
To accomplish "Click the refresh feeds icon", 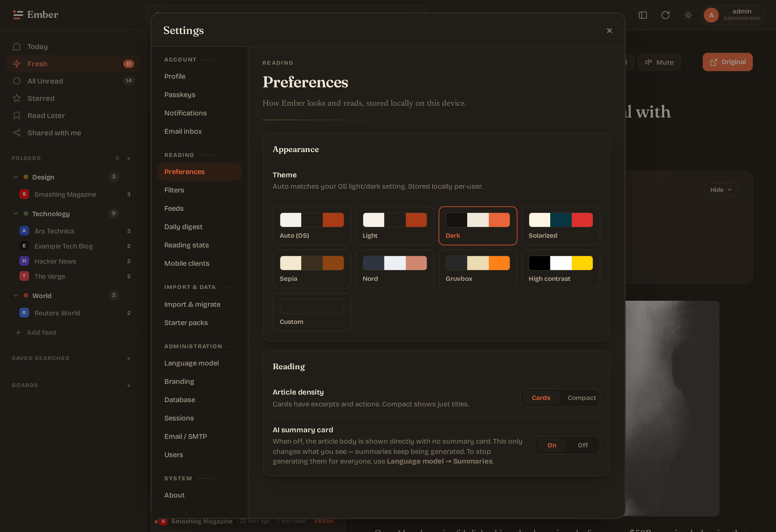I will coord(666,15).
